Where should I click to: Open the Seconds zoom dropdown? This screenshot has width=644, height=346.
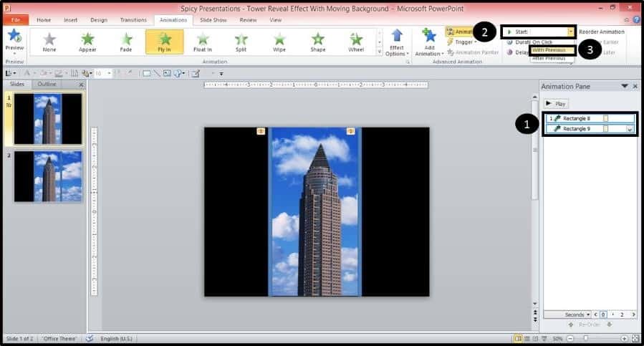577,314
